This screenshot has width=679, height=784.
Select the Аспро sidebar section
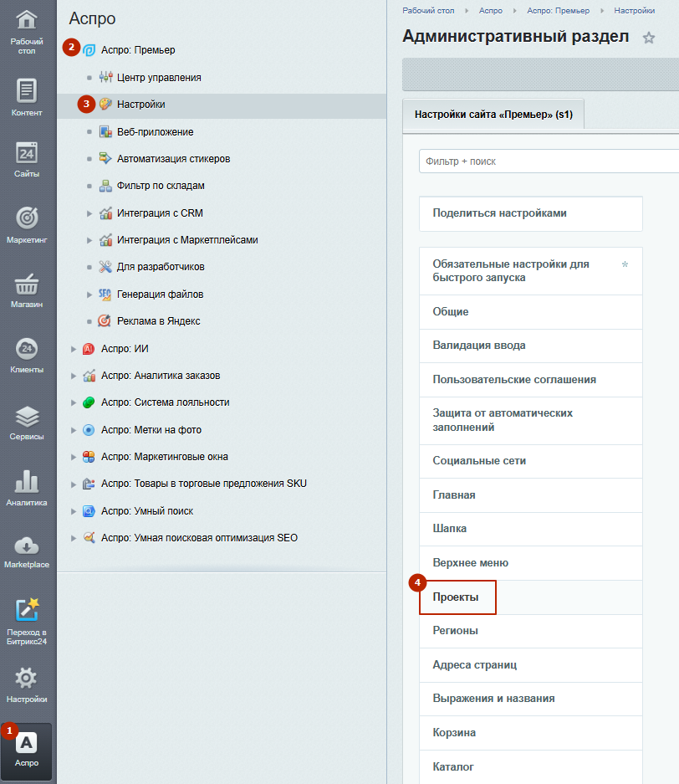27,750
